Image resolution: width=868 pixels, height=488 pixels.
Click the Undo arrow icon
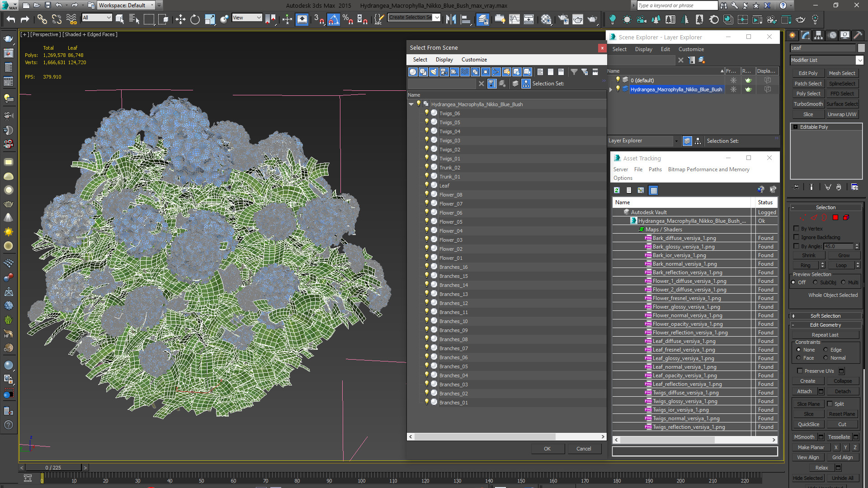pos(11,19)
